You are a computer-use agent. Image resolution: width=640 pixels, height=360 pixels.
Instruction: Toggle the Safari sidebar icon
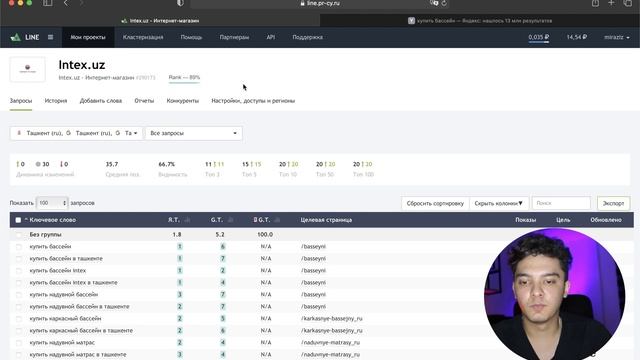48,3
